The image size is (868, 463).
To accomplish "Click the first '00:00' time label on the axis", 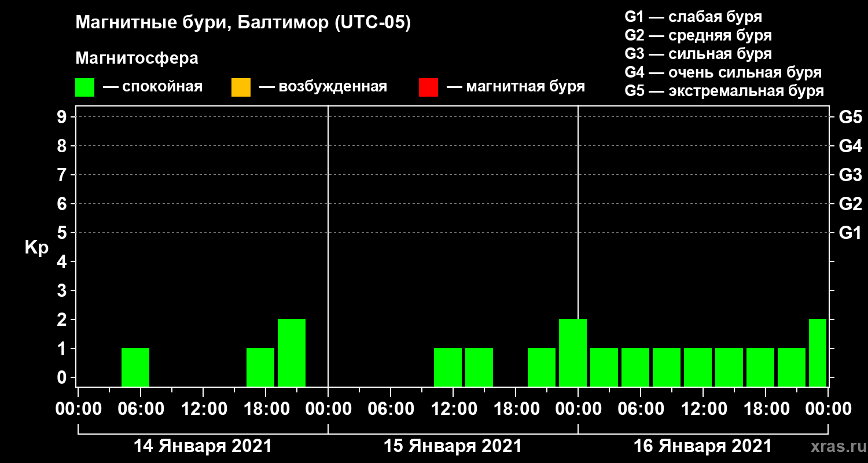I will tap(78, 409).
